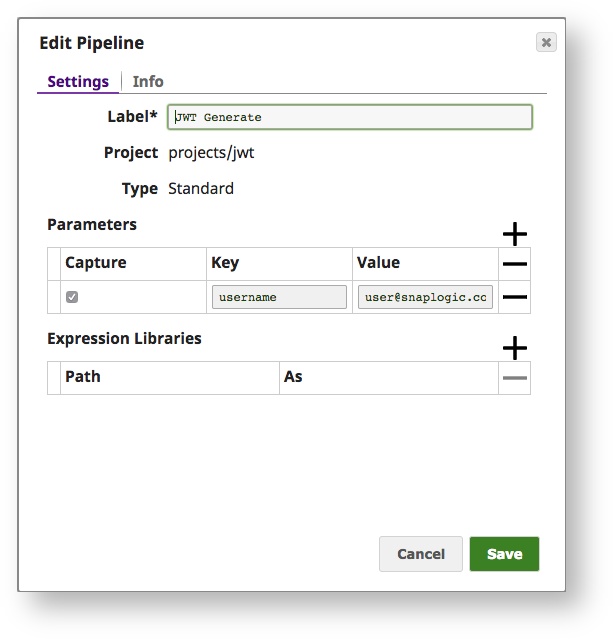The width and height of the screenshot is (614, 640).
Task: Close the Edit Pipeline dialog
Action: pos(545,42)
